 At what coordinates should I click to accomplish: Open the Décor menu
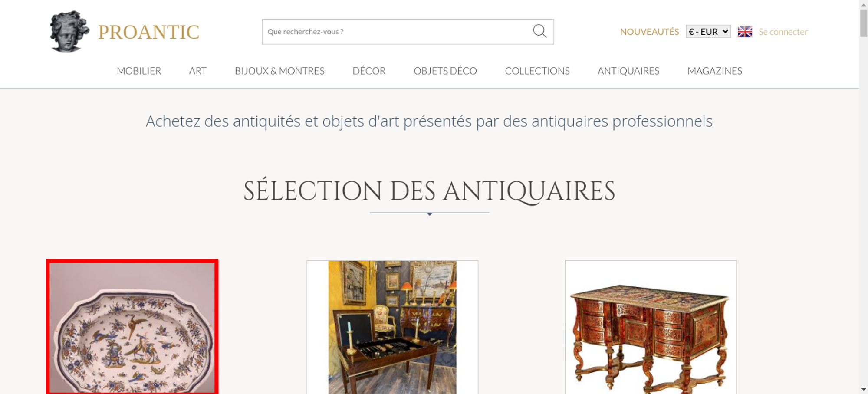click(x=369, y=71)
